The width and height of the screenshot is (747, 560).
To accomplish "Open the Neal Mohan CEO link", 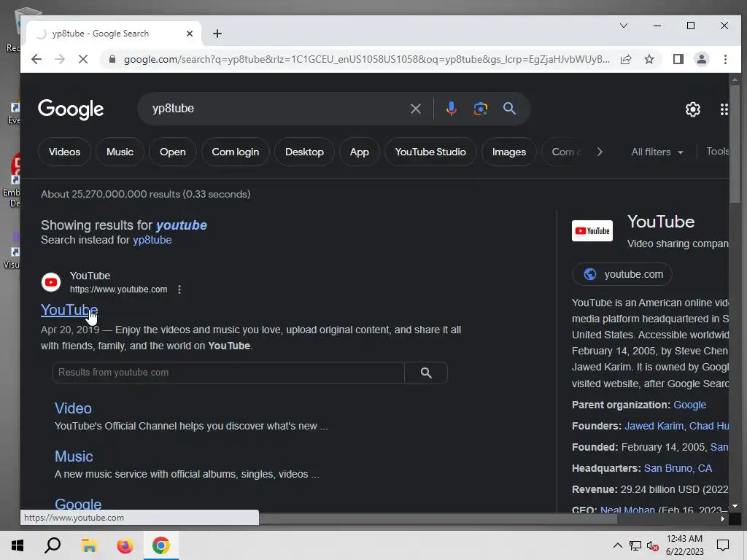I will pyautogui.click(x=627, y=509).
